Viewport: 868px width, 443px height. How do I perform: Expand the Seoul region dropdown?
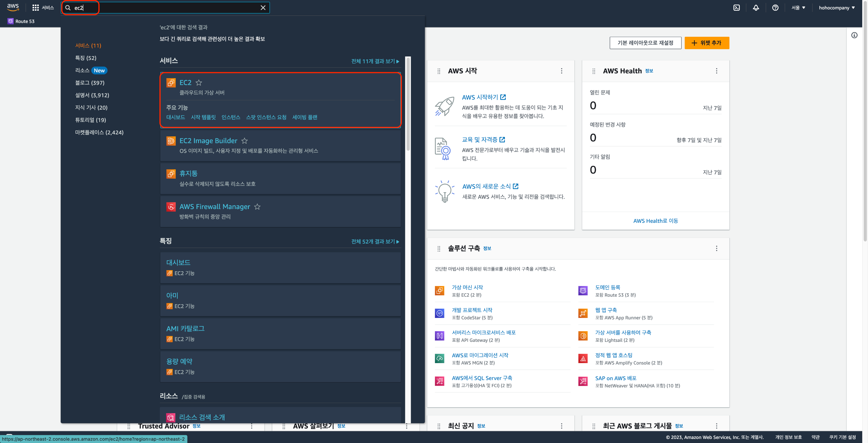798,8
